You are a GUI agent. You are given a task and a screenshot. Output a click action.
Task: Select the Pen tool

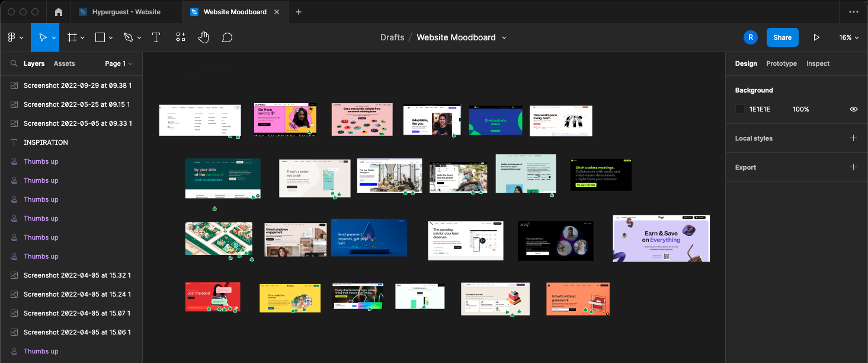129,37
